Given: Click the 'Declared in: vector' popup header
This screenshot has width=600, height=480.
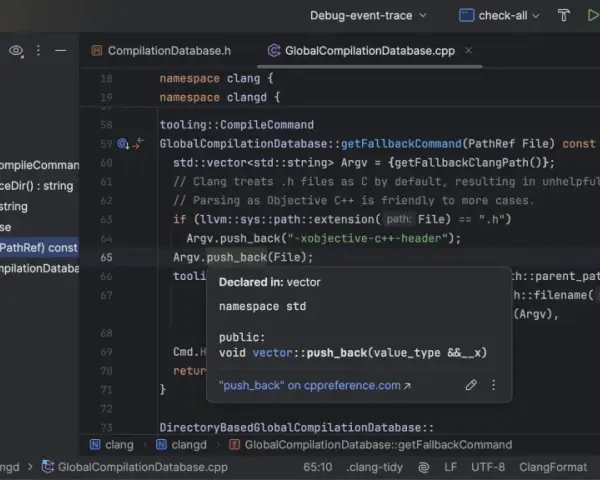Looking at the screenshot, I should click(x=269, y=282).
